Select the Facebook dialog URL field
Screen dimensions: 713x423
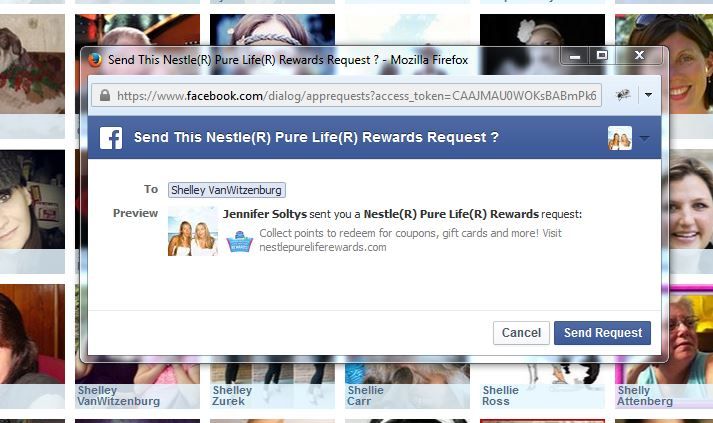coord(346,96)
